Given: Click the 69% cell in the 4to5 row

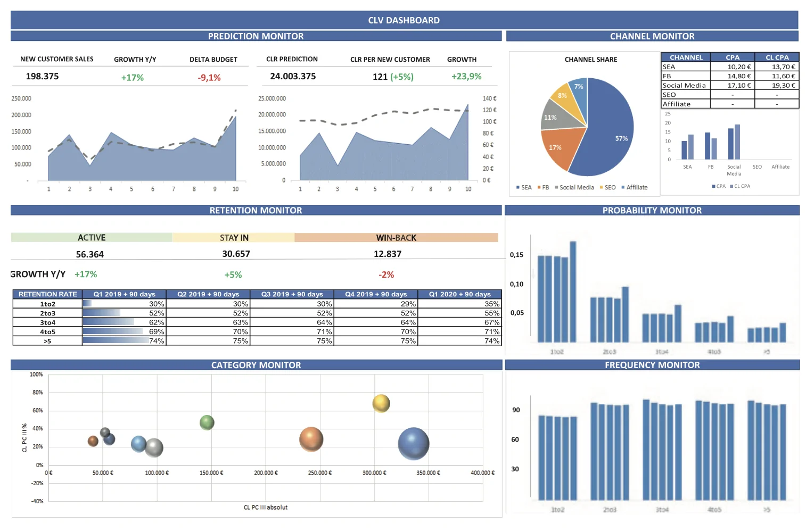Looking at the screenshot, I should click(125, 331).
